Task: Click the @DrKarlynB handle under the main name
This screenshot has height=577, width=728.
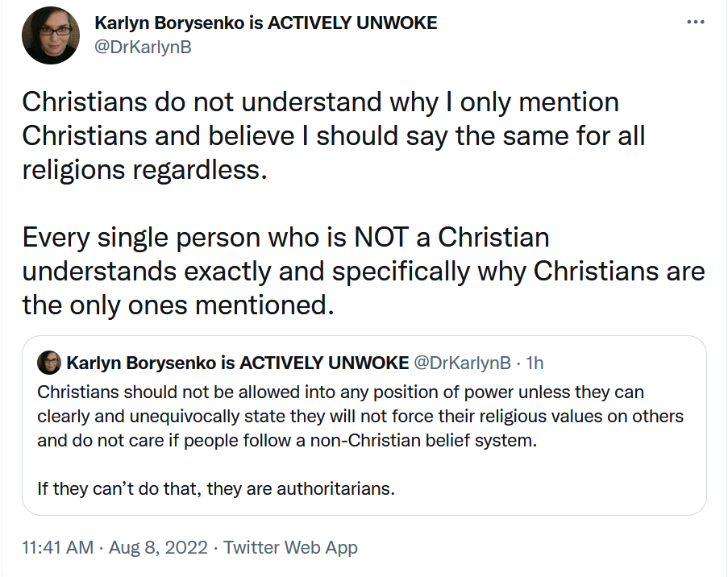Action: [x=143, y=48]
